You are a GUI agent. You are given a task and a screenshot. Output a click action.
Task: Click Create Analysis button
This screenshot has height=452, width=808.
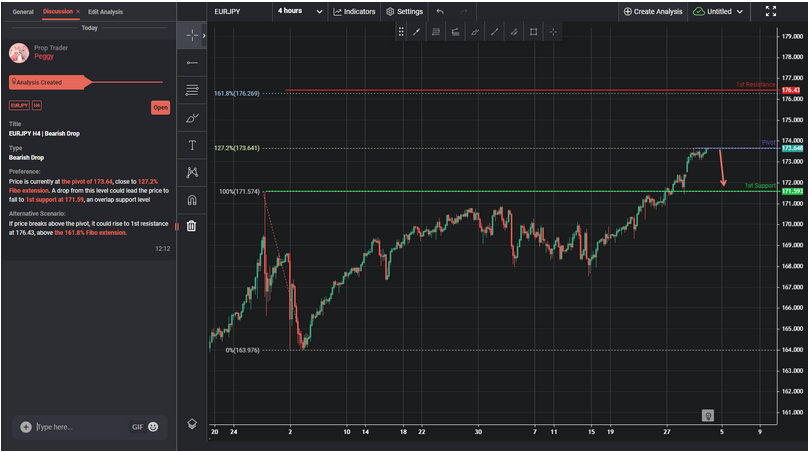(653, 11)
